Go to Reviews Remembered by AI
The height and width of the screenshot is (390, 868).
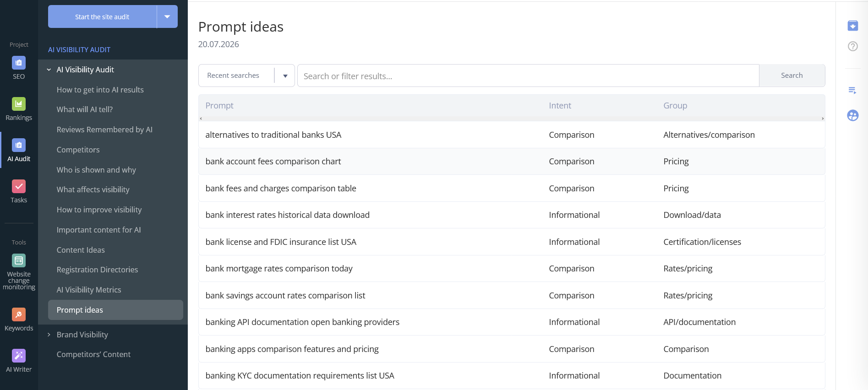click(x=104, y=130)
